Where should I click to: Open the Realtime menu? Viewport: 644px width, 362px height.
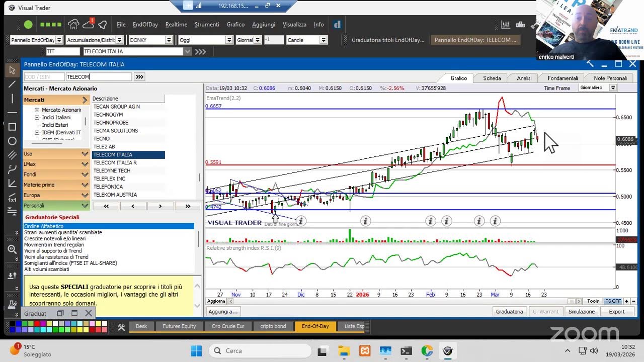pyautogui.click(x=176, y=24)
